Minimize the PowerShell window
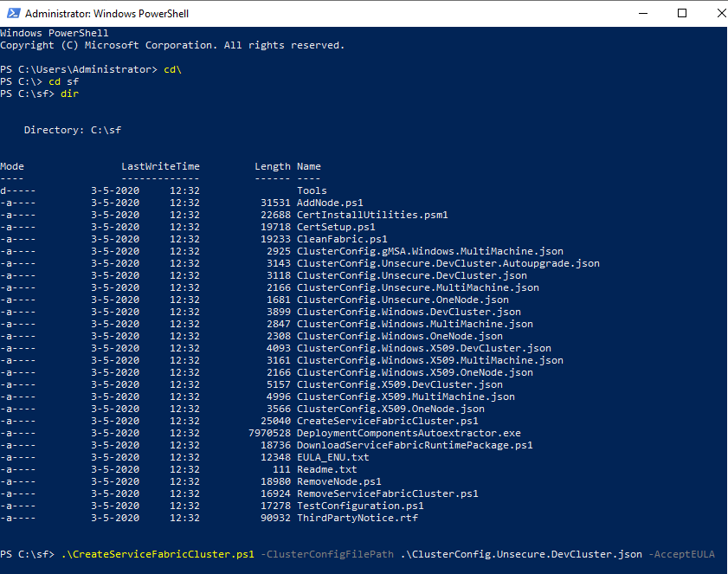 (643, 14)
